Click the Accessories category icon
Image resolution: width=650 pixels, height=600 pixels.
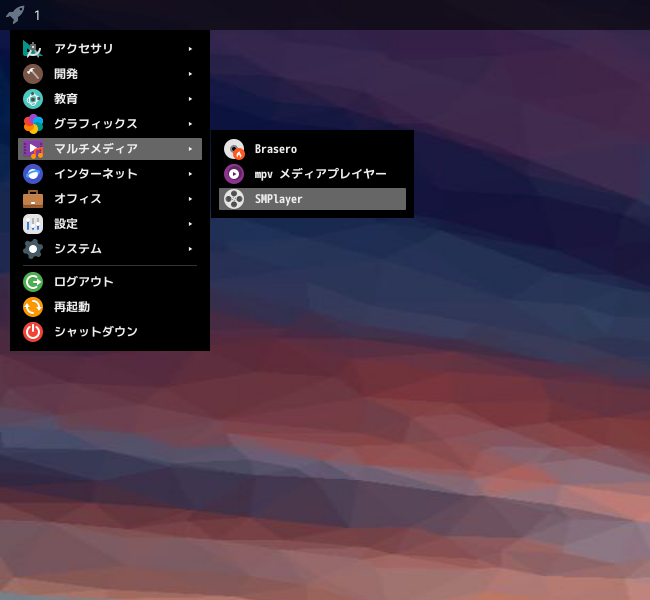coord(33,49)
